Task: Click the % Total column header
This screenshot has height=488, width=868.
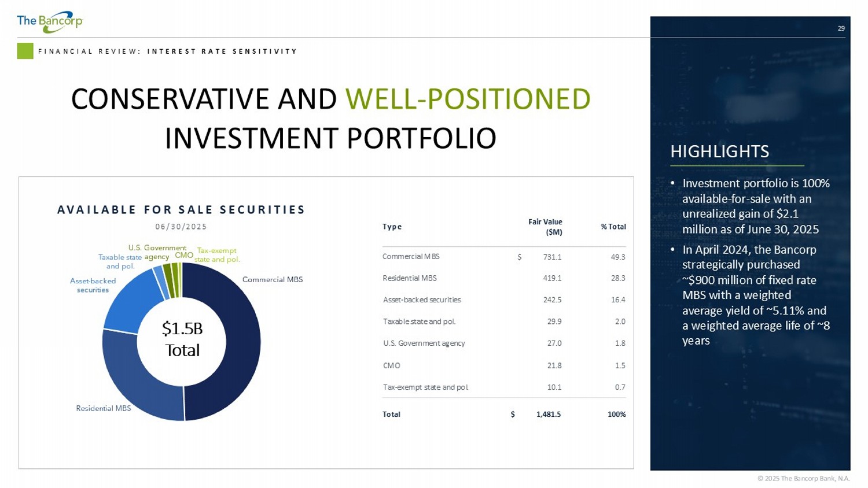Action: (613, 227)
